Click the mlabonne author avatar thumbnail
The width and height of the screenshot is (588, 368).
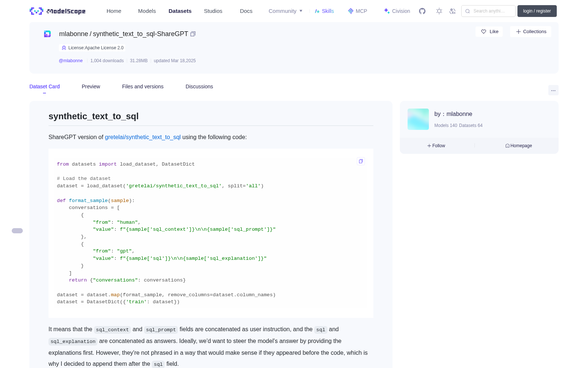(x=418, y=119)
